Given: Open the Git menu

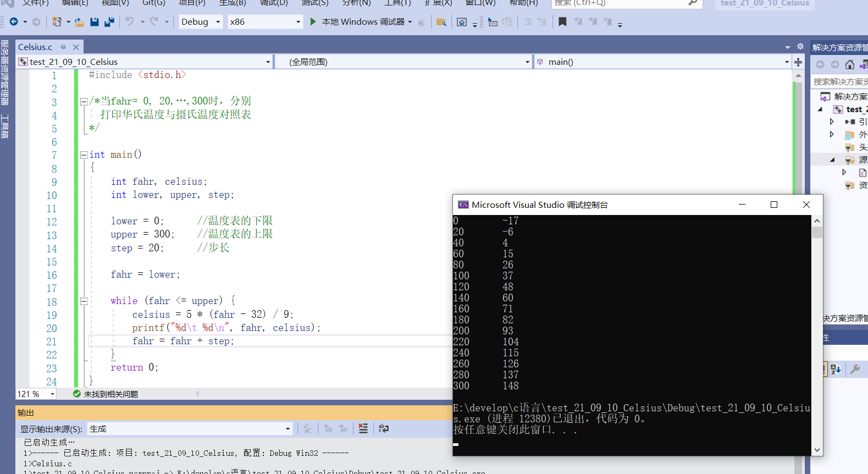Looking at the screenshot, I should pyautogui.click(x=154, y=3).
